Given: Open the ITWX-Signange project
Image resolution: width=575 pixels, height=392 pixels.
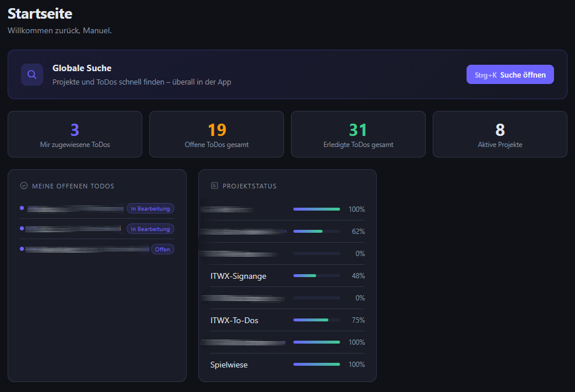Looking at the screenshot, I should click(239, 276).
